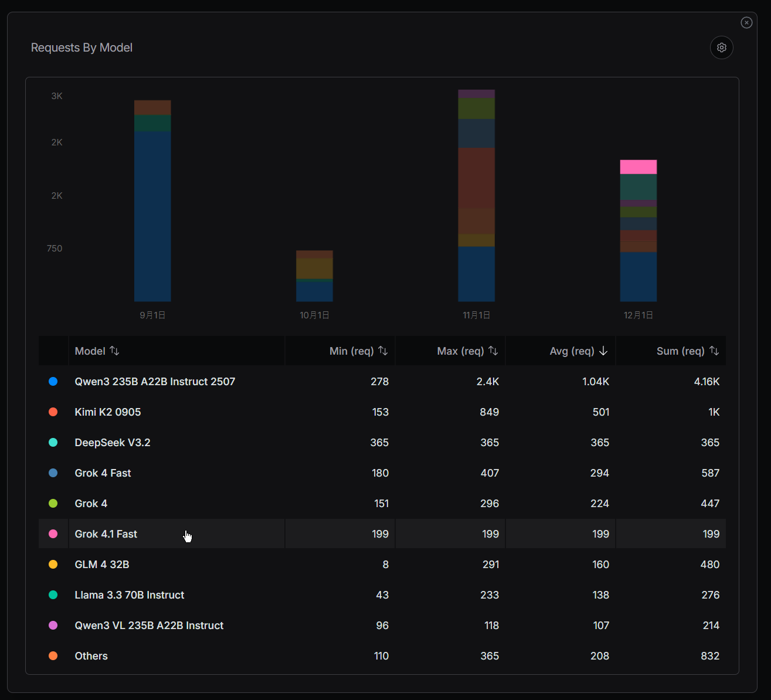Select the Llama 3.3 70B Instruct name
Screen dimensions: 771x700
[x=130, y=594]
